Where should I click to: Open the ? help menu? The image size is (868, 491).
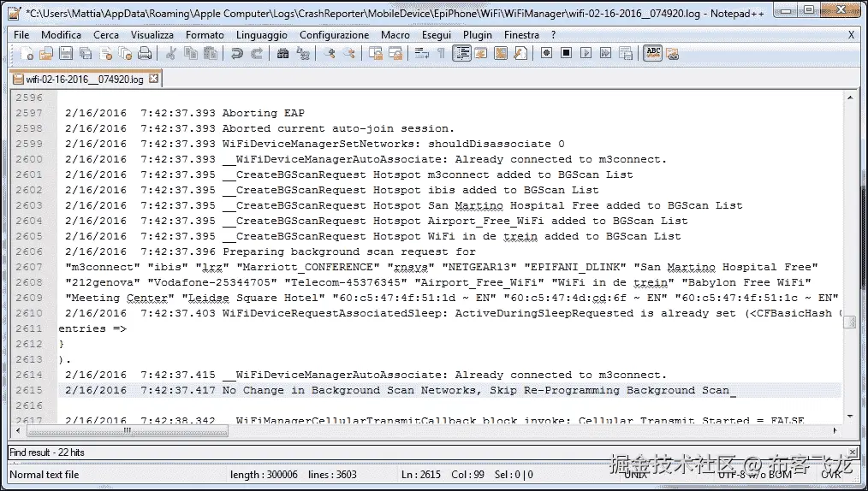pyautogui.click(x=553, y=35)
